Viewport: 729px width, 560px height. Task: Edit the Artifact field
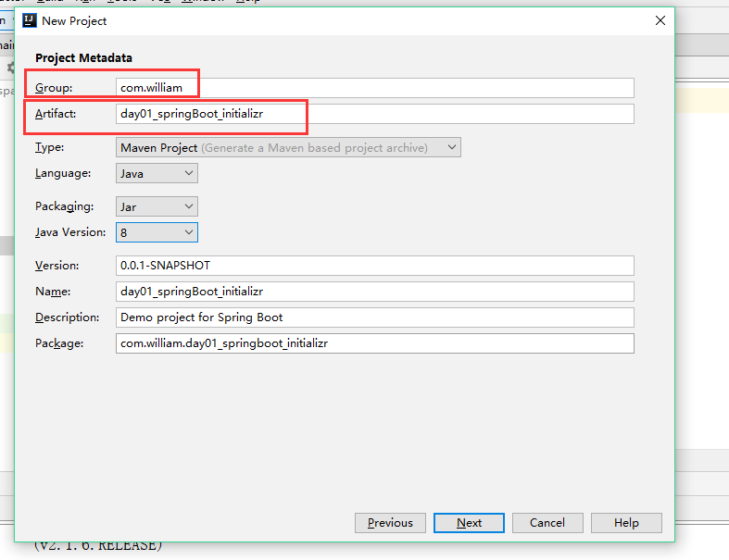click(375, 114)
